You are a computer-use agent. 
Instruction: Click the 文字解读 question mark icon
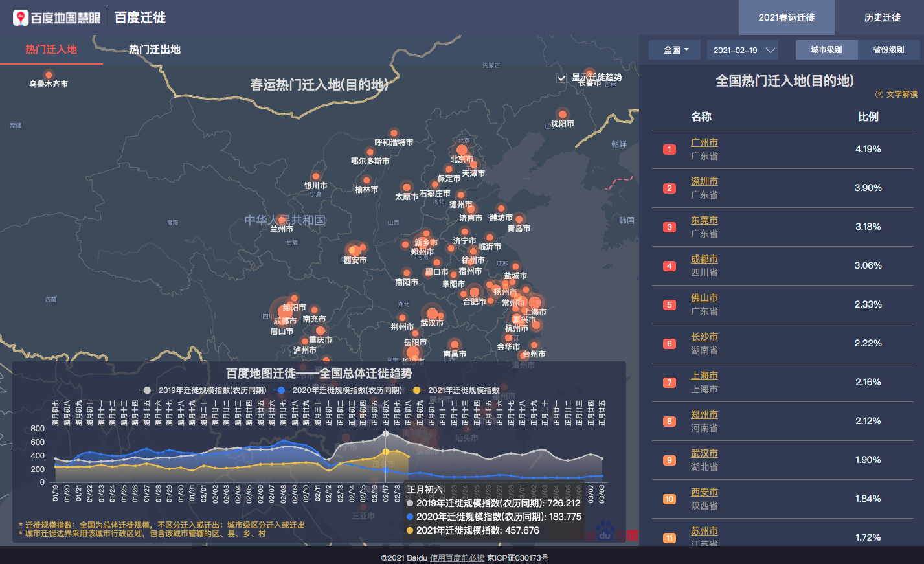879,95
